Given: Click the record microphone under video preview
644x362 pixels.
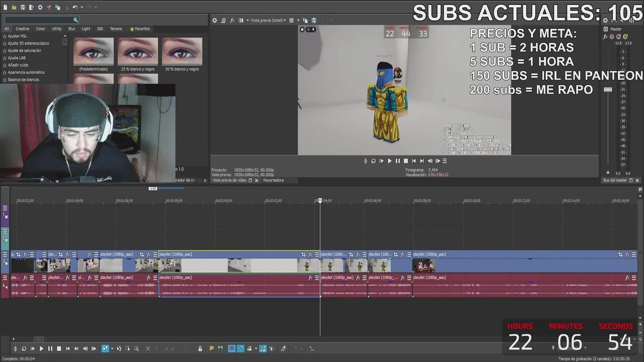Looking at the screenshot, I should click(x=365, y=161).
